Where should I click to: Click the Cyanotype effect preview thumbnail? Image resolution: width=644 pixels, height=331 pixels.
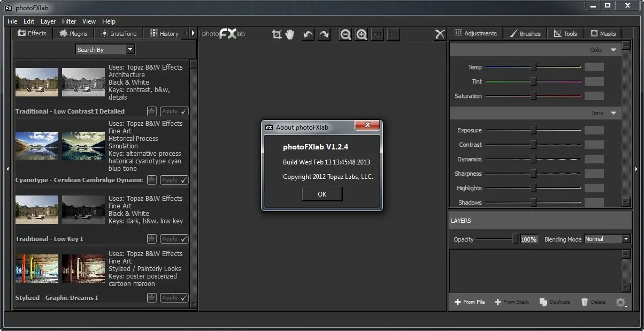click(x=83, y=146)
